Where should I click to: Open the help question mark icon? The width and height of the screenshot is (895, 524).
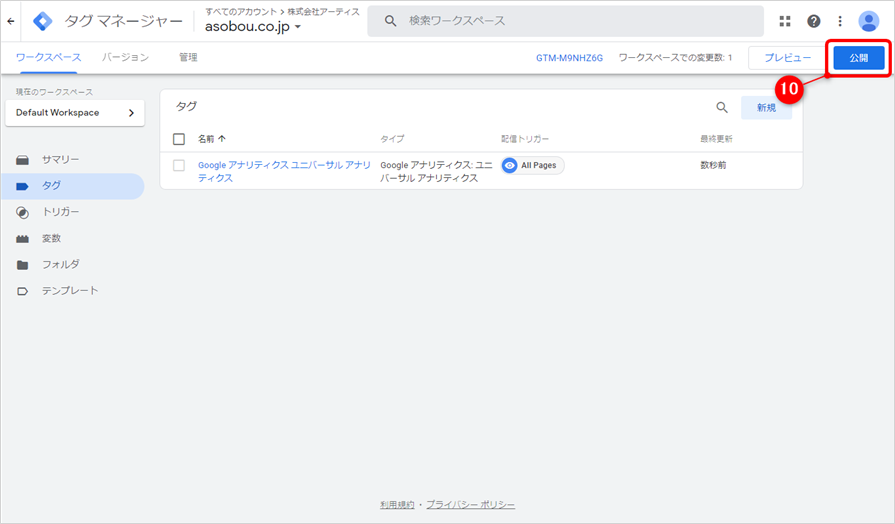click(x=813, y=21)
